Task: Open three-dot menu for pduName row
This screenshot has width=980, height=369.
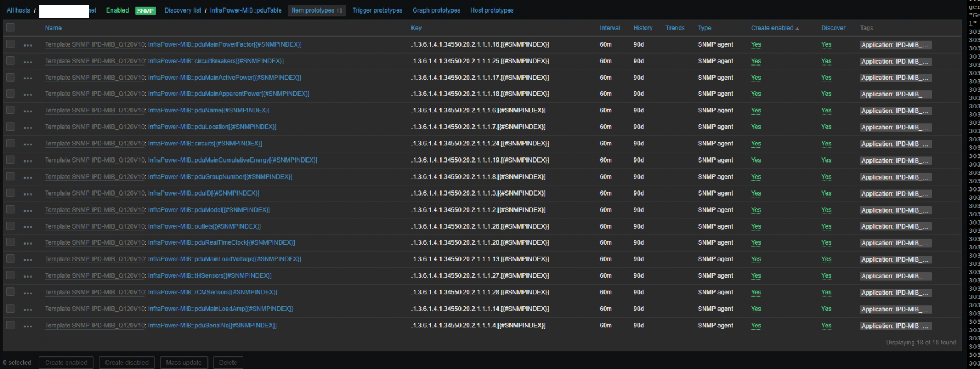Action: tap(28, 111)
